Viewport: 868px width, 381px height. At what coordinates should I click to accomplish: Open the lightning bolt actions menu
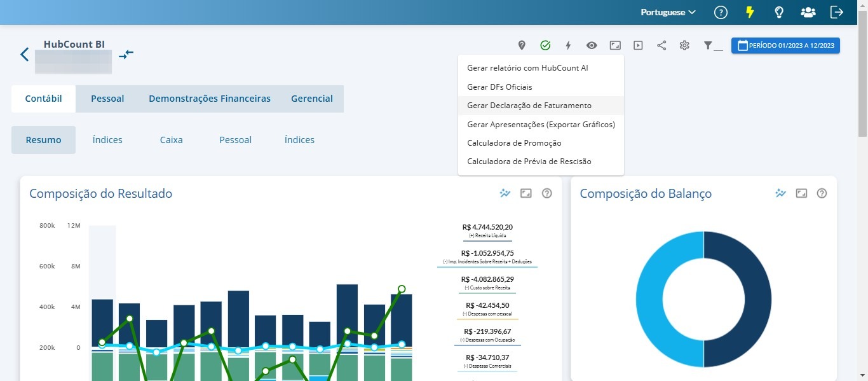pos(568,46)
